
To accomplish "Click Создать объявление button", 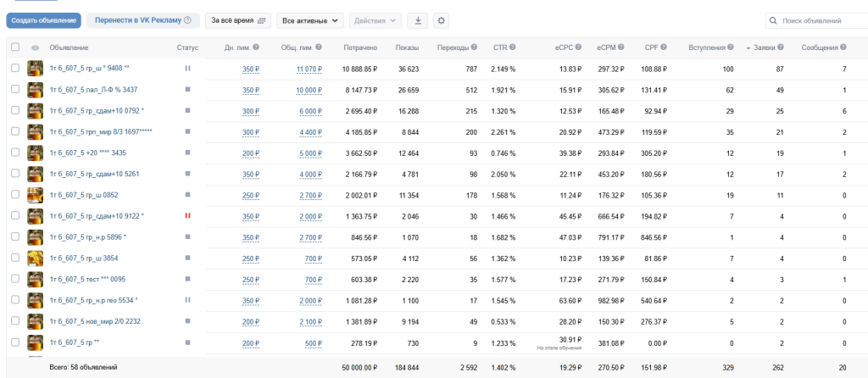I will click(x=44, y=20).
